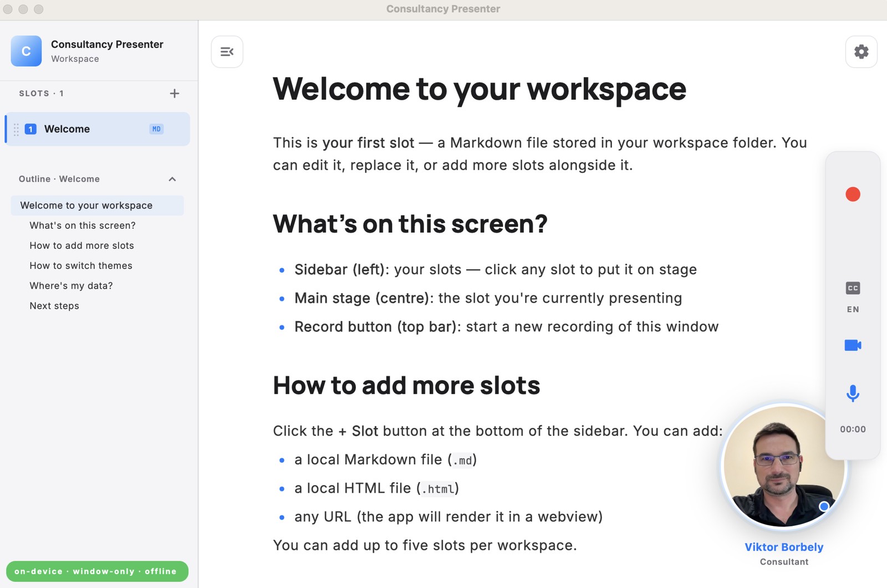This screenshot has width=887, height=588.
Task: Collapse the sidebar with the toggle icon
Action: tap(227, 52)
